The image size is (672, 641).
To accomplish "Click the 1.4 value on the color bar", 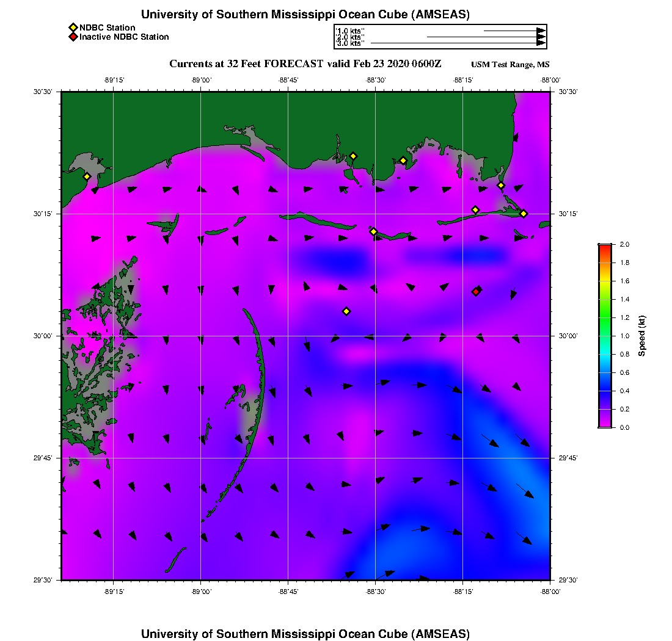I will [624, 299].
